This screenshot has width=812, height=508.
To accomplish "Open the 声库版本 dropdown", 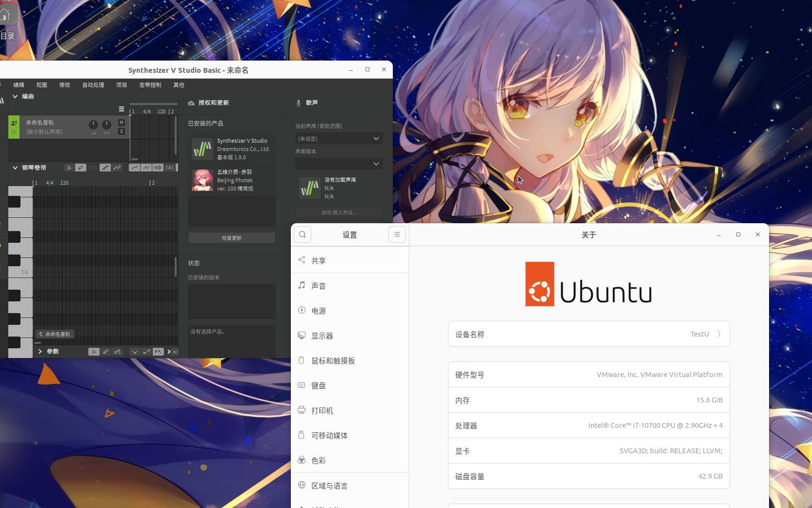I will pyautogui.click(x=339, y=164).
